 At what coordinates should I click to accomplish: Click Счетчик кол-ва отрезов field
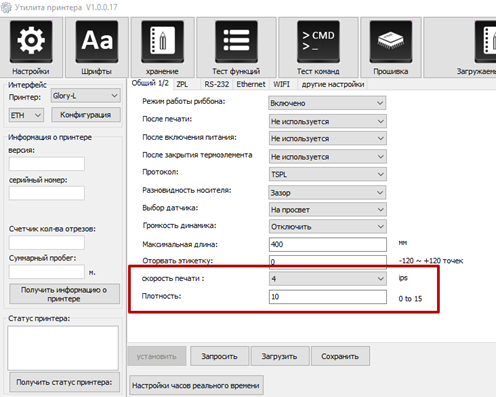47,243
